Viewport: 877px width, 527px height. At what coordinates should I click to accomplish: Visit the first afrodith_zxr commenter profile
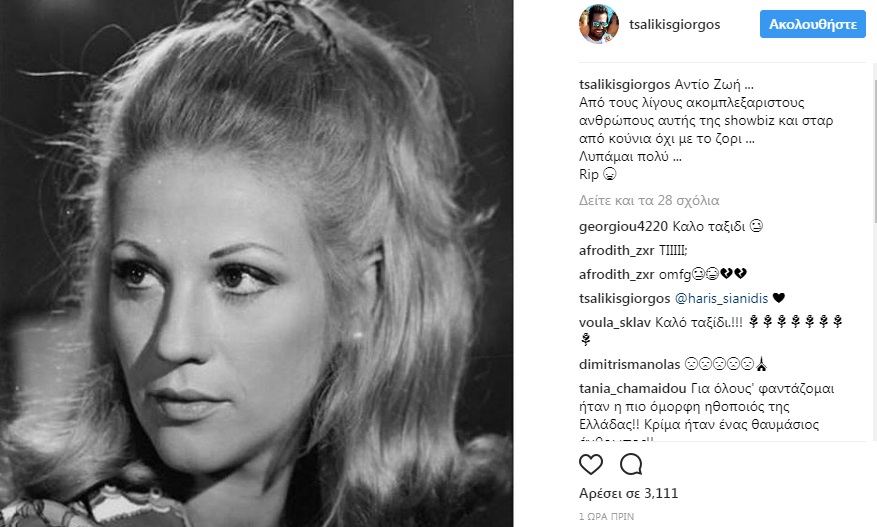pos(616,251)
